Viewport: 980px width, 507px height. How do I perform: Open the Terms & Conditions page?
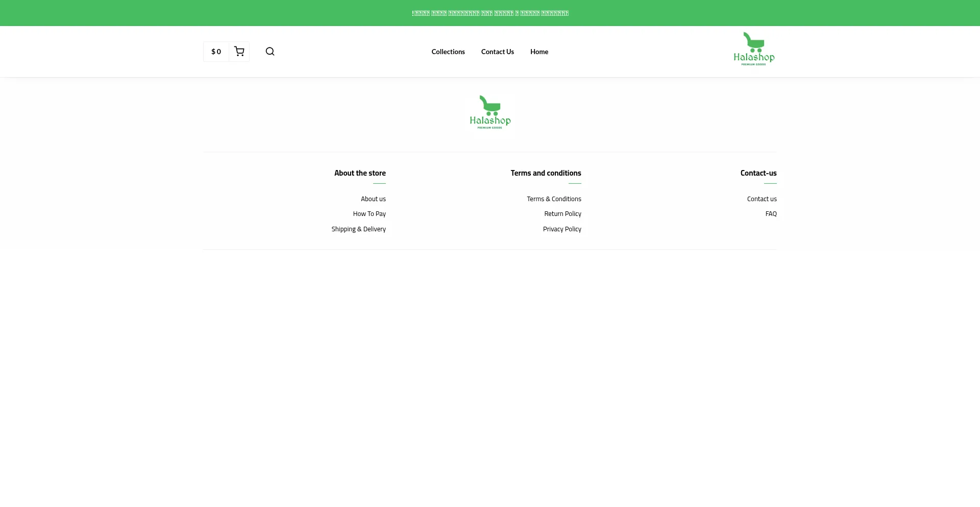(554, 199)
